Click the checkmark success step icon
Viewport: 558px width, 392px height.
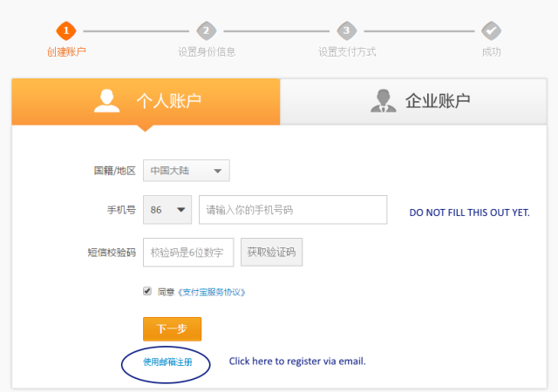tap(492, 31)
